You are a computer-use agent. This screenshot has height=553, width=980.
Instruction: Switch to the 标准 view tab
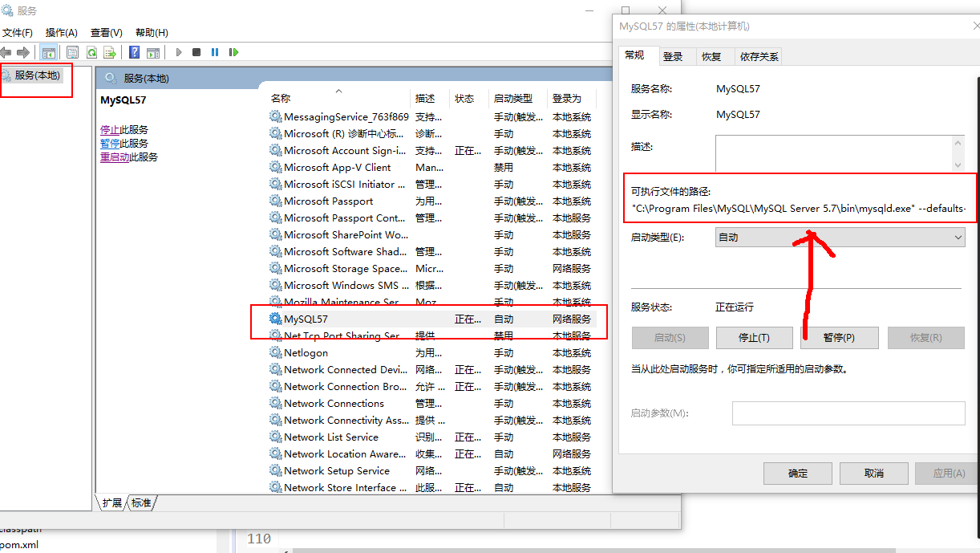(141, 503)
